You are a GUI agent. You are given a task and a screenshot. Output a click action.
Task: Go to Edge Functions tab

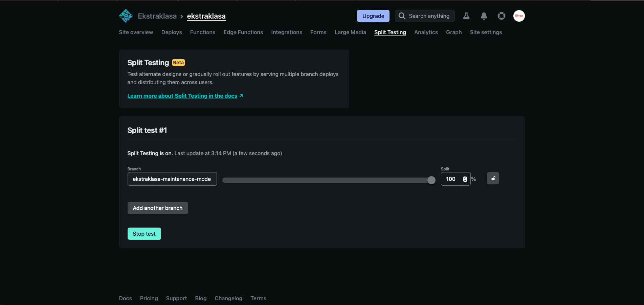point(243,32)
